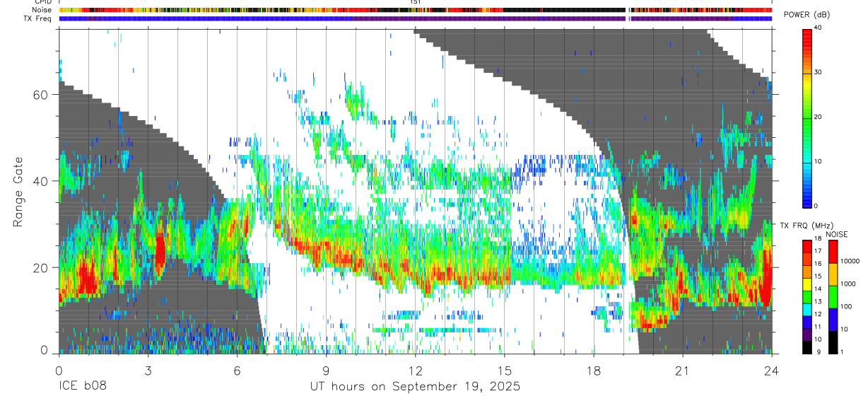Click the 30 label on power colorbar
The height and width of the screenshot is (401, 868).
(x=818, y=72)
